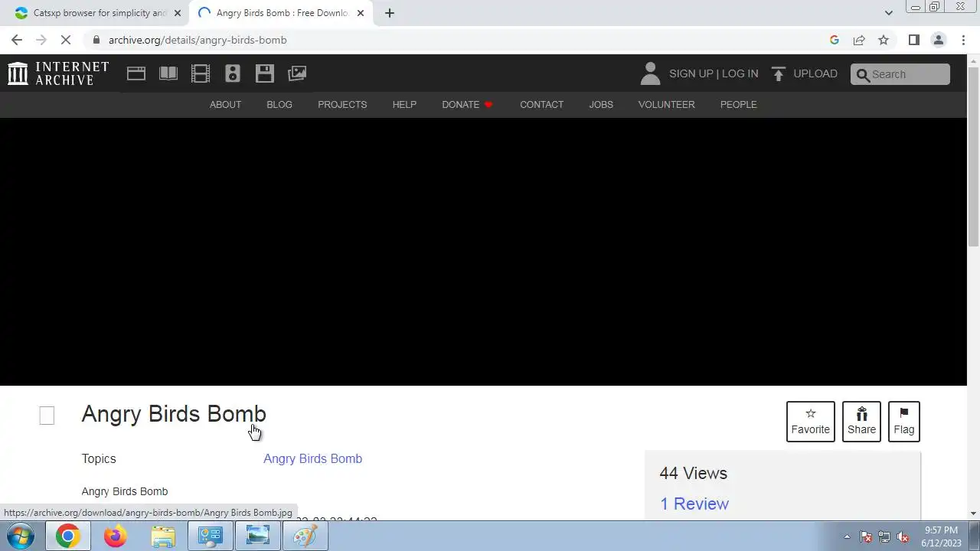
Task: Open Chrome profile icon
Action: [938, 40]
